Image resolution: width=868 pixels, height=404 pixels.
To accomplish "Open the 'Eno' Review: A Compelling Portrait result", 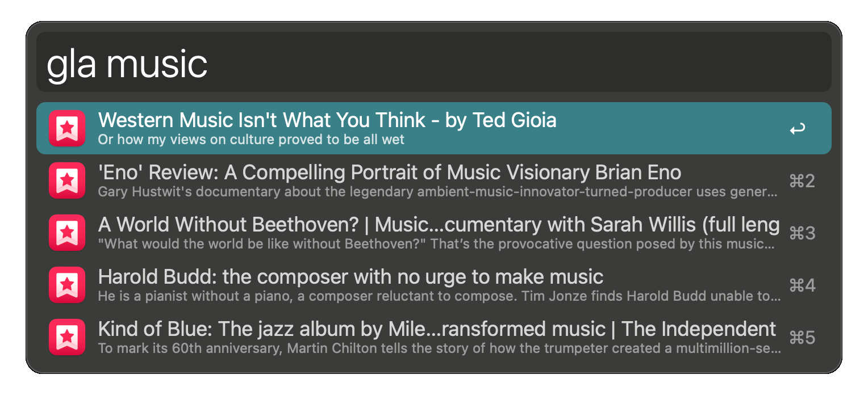I will pyautogui.click(x=390, y=172).
